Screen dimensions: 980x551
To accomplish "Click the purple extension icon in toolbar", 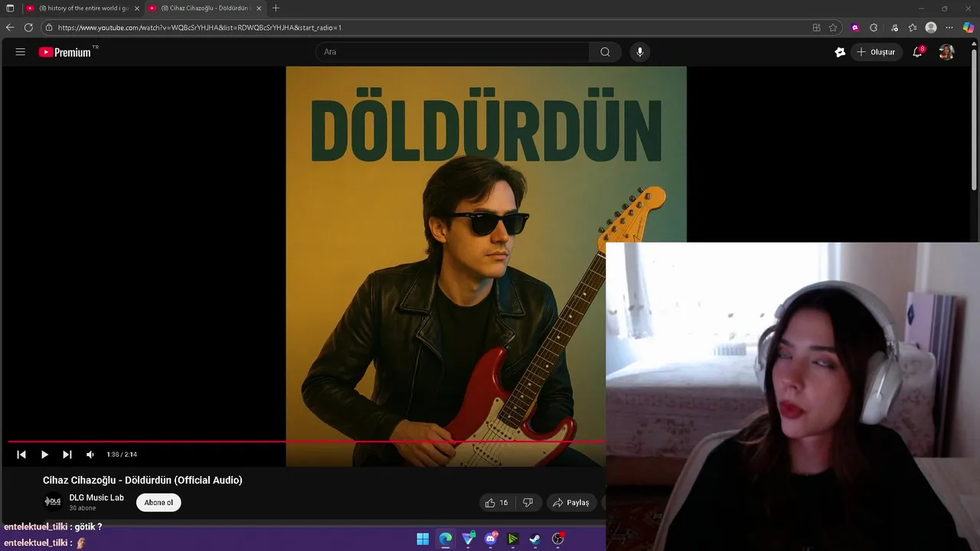I will (x=855, y=28).
